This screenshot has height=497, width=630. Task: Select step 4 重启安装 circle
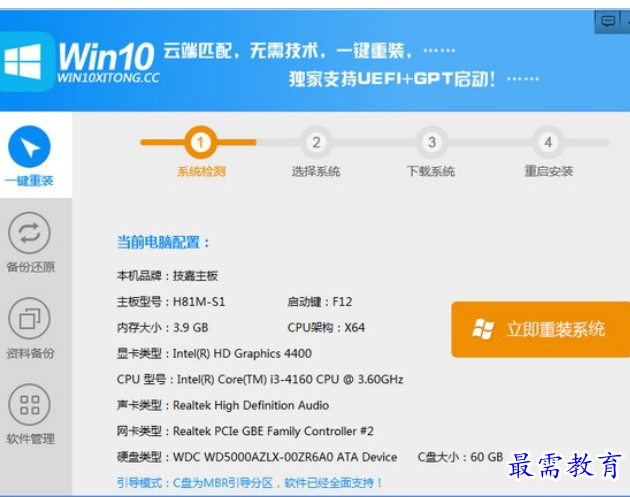[548, 142]
